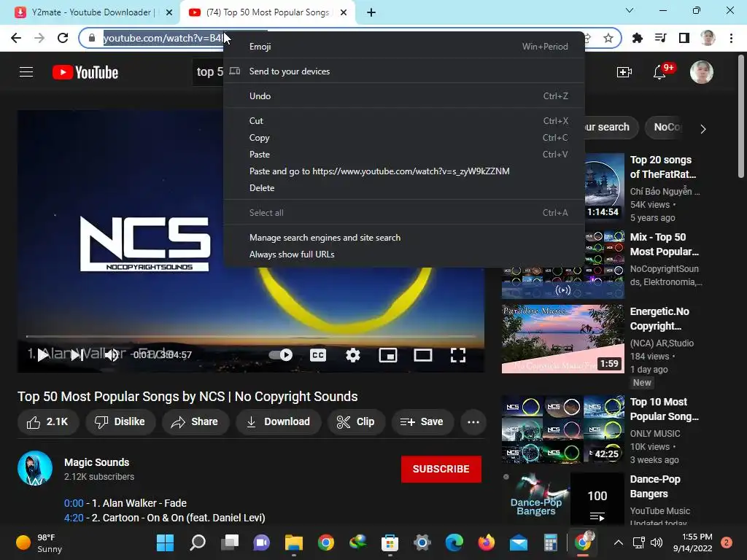The image size is (747, 560).
Task: Open video settings gear
Action: pyautogui.click(x=352, y=355)
